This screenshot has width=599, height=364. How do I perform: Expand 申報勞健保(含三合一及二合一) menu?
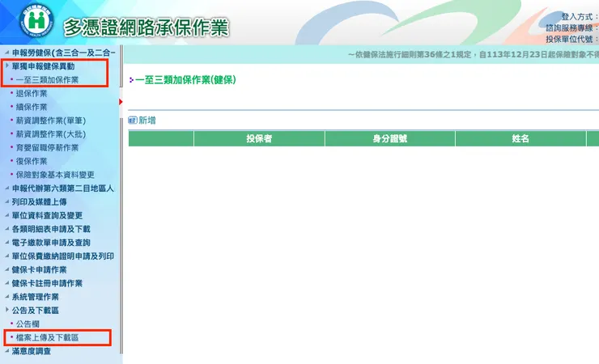(63, 53)
